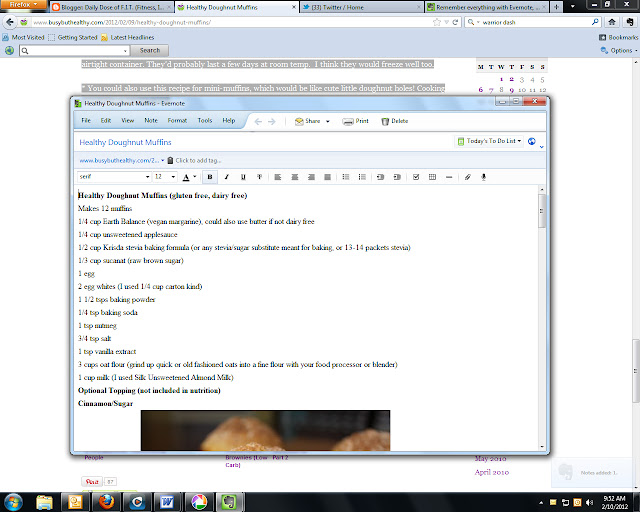
Task: Go to Firefox home page icon
Action: 611,22
